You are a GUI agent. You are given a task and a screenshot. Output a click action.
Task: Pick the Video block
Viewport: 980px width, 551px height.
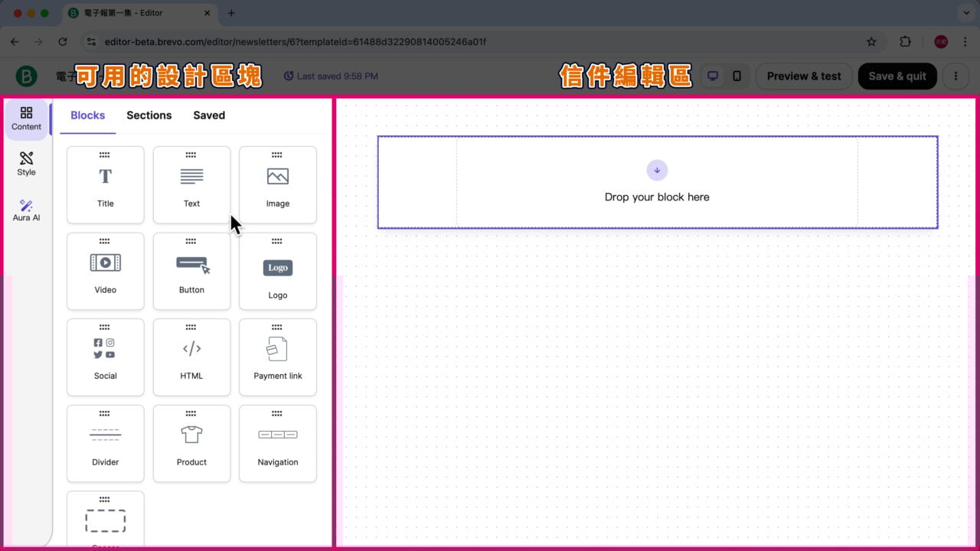point(106,271)
